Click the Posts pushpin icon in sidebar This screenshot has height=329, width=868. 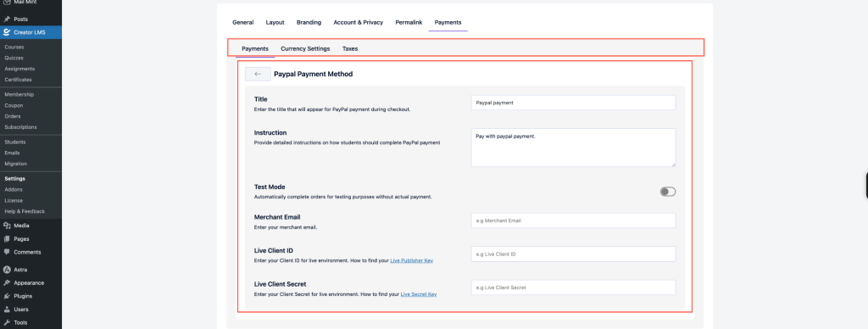7,20
